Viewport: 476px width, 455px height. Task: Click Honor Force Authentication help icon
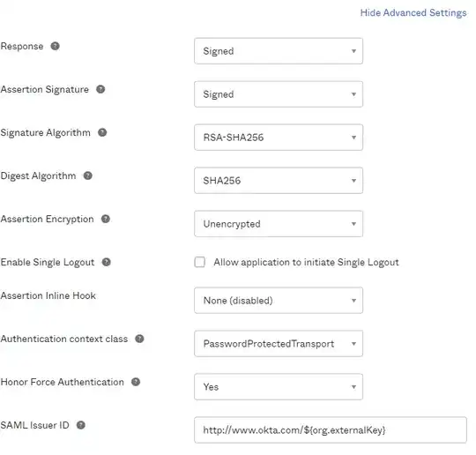136,382
